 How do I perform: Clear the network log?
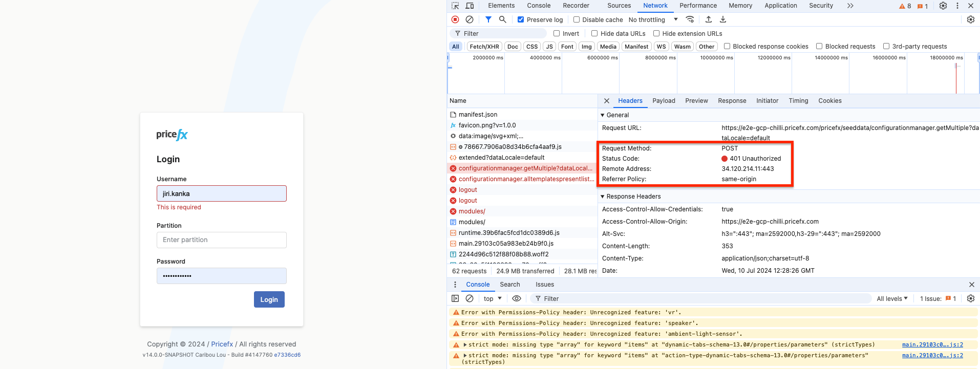470,19
